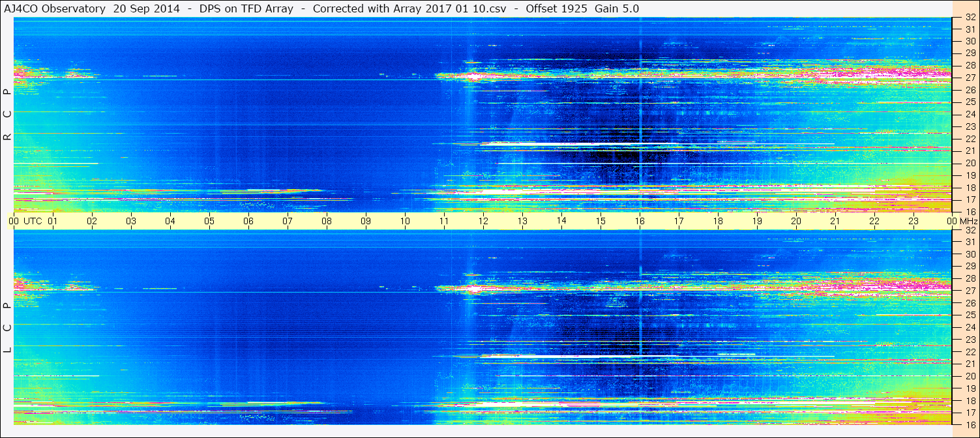The height and width of the screenshot is (438, 980).
Task: Click the '18' hour tick on time axis
Action: 718,222
